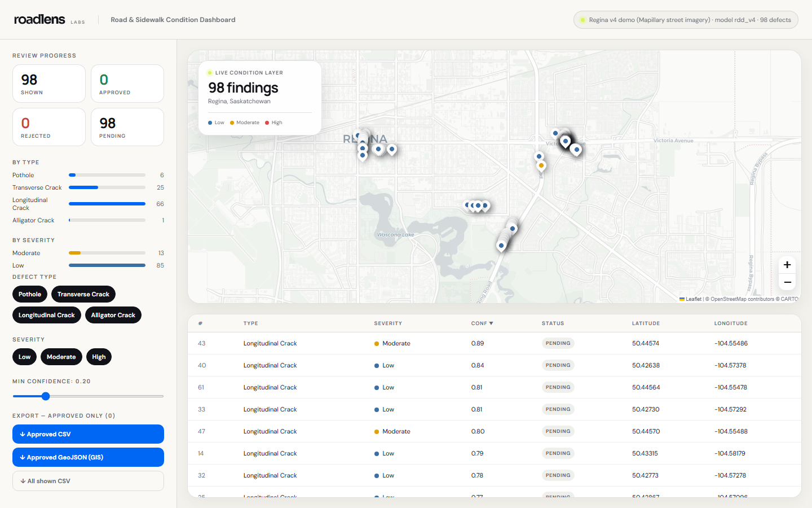The image size is (812, 508).
Task: Select finding row 43
Action: coord(494,343)
